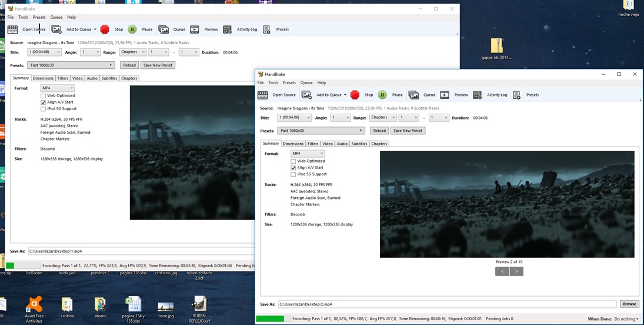Switch to Video tab in front HandBrake window
This screenshot has height=325, width=644.
(x=328, y=144)
